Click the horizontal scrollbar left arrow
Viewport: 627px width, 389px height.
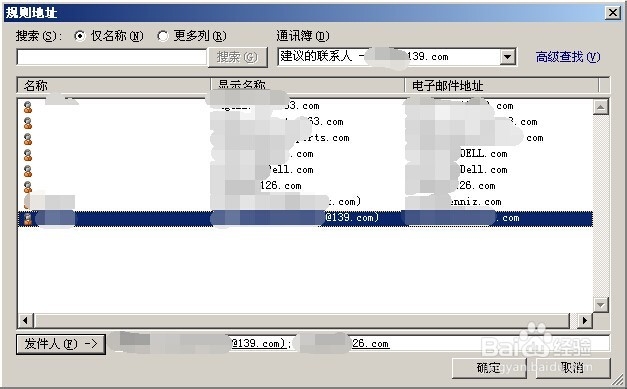26,320
